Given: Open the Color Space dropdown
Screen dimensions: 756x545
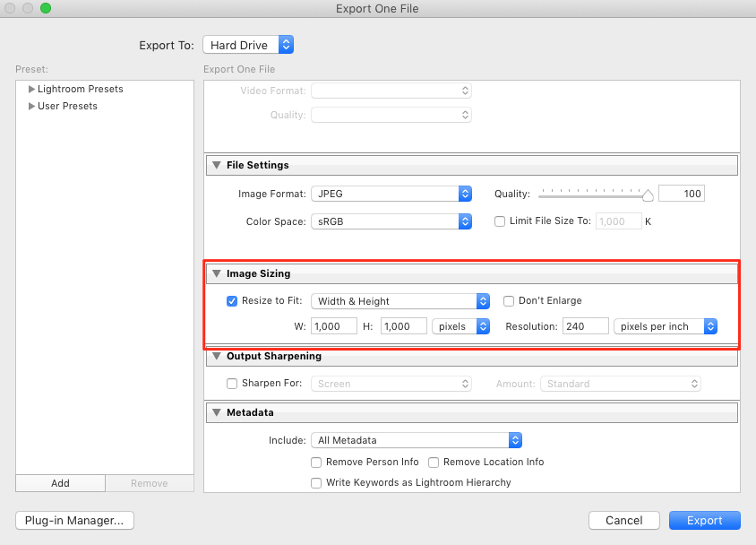Looking at the screenshot, I should click(391, 221).
